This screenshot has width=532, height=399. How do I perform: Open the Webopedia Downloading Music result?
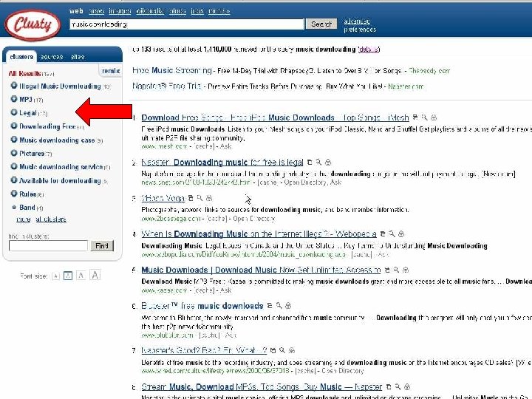(x=259, y=234)
